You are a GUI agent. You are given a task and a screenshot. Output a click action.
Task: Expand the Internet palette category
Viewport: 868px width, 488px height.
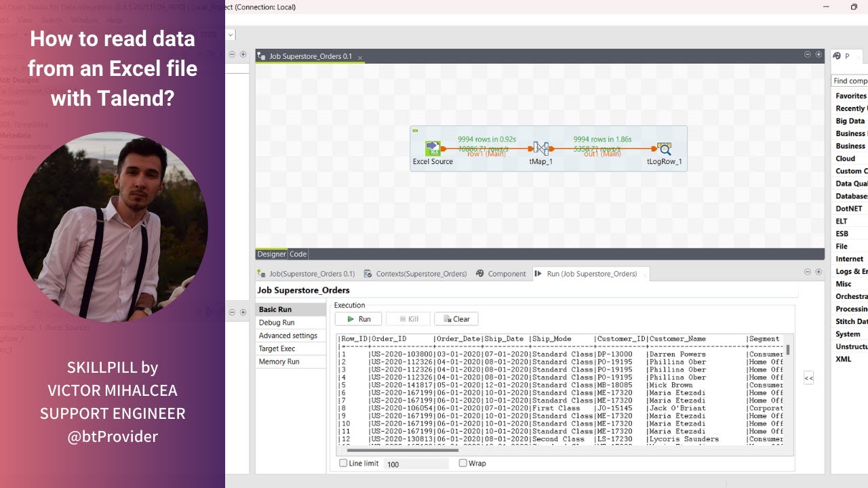[x=850, y=259]
